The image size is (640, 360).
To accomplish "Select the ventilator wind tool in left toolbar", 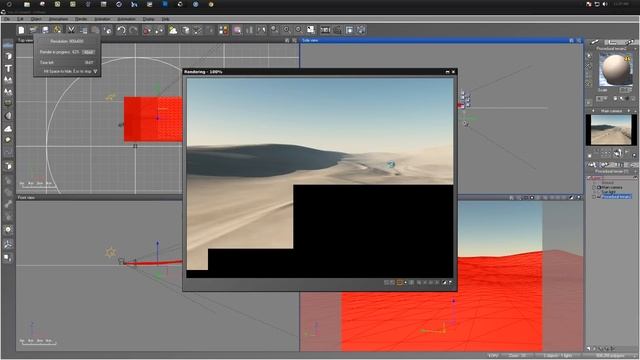I will click(x=8, y=244).
